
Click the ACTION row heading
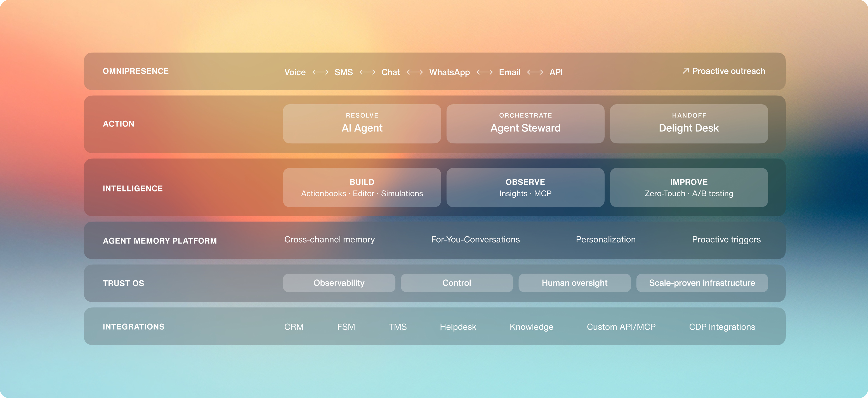118,124
